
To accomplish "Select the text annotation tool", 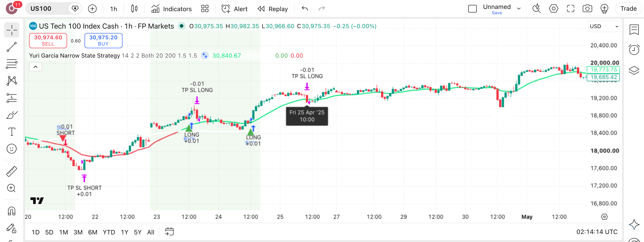I will tap(11, 132).
